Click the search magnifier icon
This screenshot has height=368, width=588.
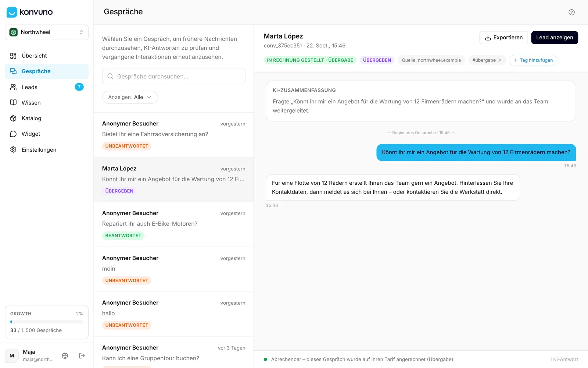pos(110,76)
